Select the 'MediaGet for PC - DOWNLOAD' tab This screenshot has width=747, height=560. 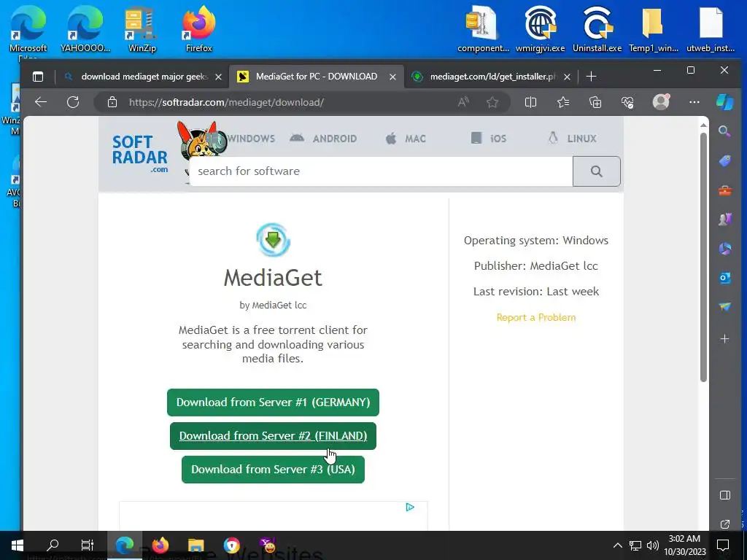[x=316, y=77]
